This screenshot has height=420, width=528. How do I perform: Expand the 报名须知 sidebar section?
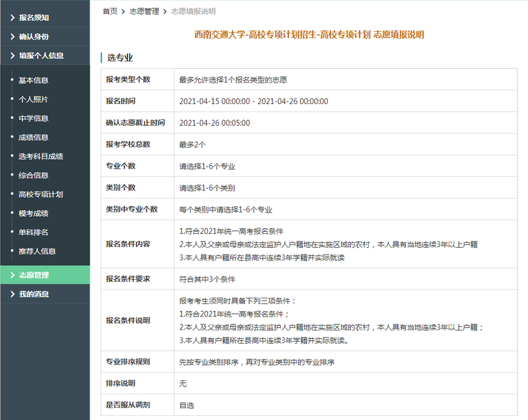(x=44, y=17)
